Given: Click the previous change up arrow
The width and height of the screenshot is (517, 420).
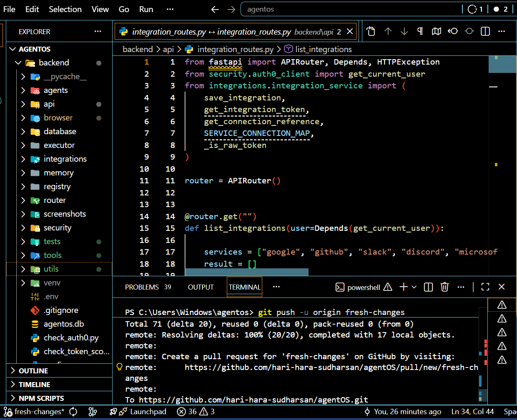Looking at the screenshot, I should (x=388, y=31).
